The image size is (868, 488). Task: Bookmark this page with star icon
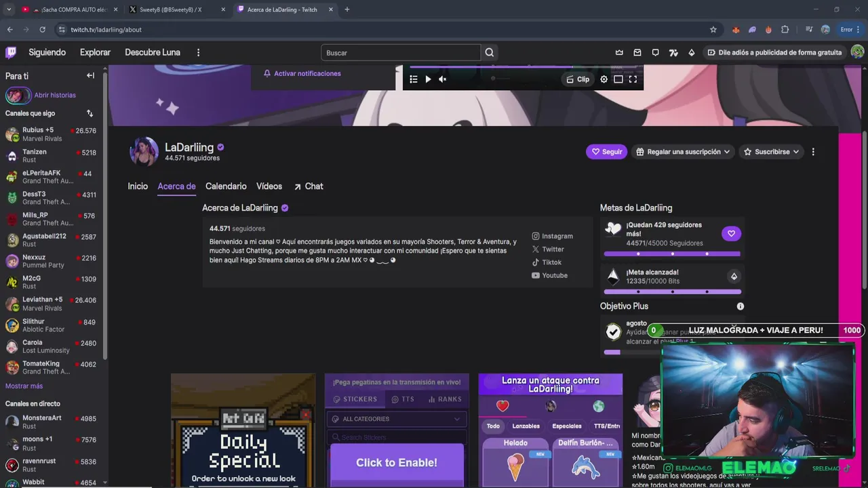pos(713,30)
